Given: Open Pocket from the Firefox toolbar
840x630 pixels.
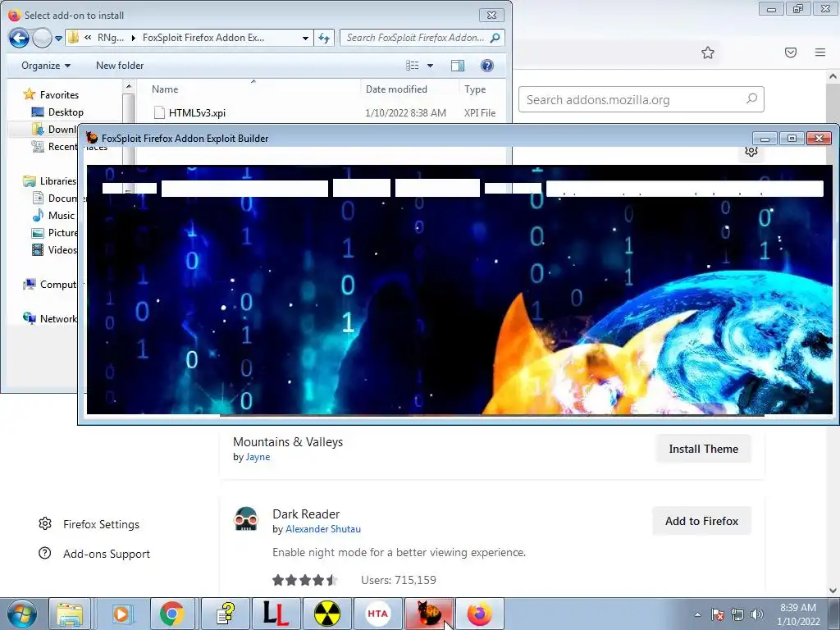Looking at the screenshot, I should 791,52.
